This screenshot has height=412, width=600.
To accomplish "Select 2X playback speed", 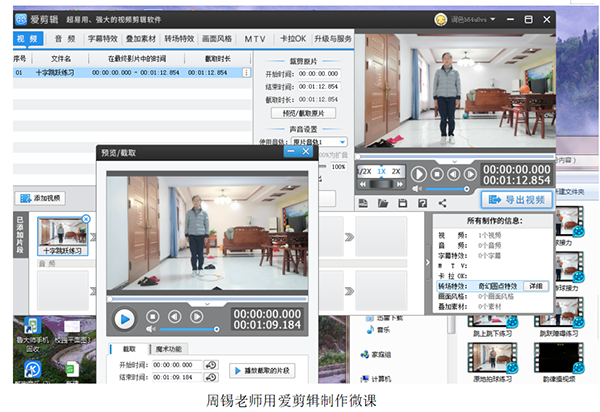I will point(396,171).
